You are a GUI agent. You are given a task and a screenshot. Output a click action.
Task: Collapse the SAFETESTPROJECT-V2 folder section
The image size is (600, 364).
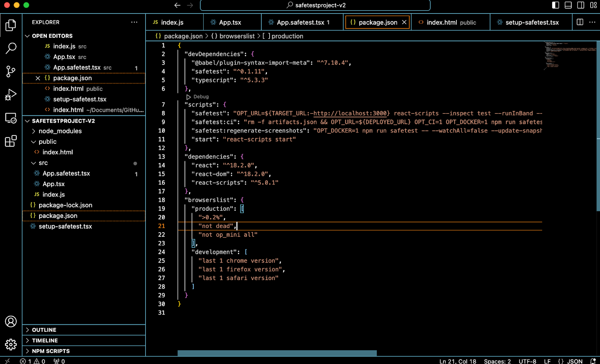pyautogui.click(x=84, y=121)
